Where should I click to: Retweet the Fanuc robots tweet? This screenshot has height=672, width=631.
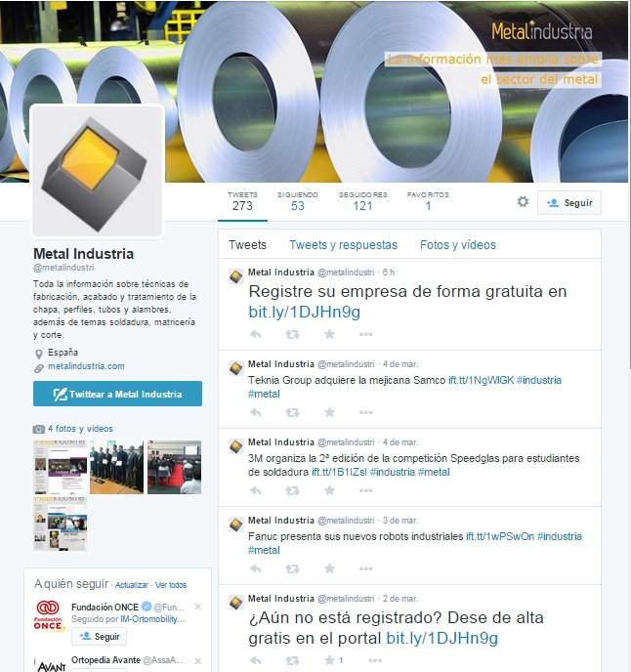click(292, 569)
